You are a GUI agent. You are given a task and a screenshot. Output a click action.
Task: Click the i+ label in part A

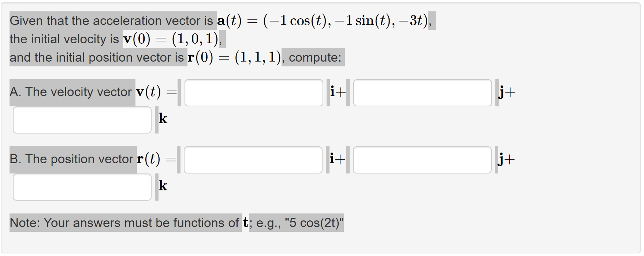click(x=337, y=92)
